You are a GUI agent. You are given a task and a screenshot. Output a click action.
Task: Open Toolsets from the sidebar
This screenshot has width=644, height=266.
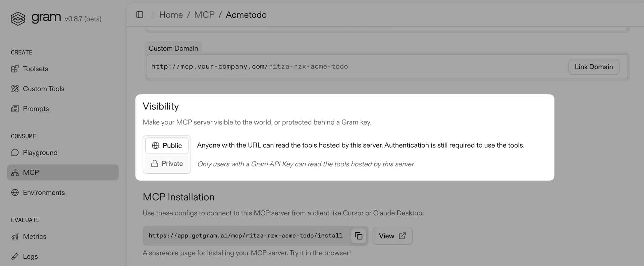pos(35,69)
